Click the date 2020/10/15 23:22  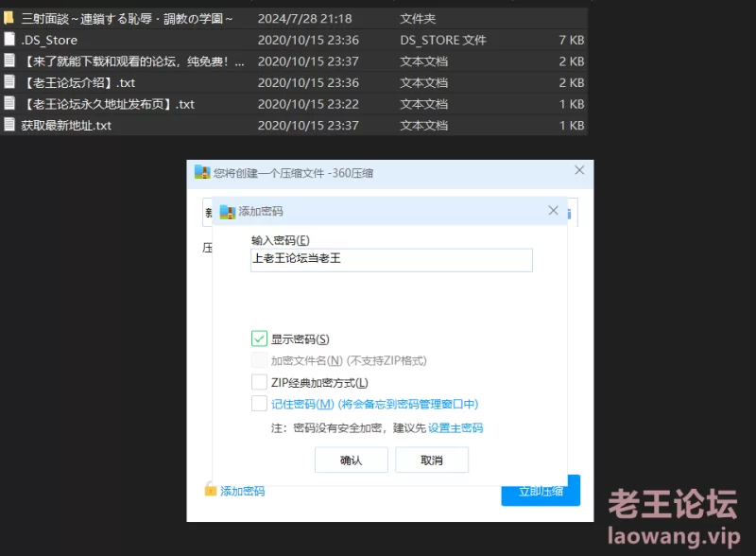(308, 104)
